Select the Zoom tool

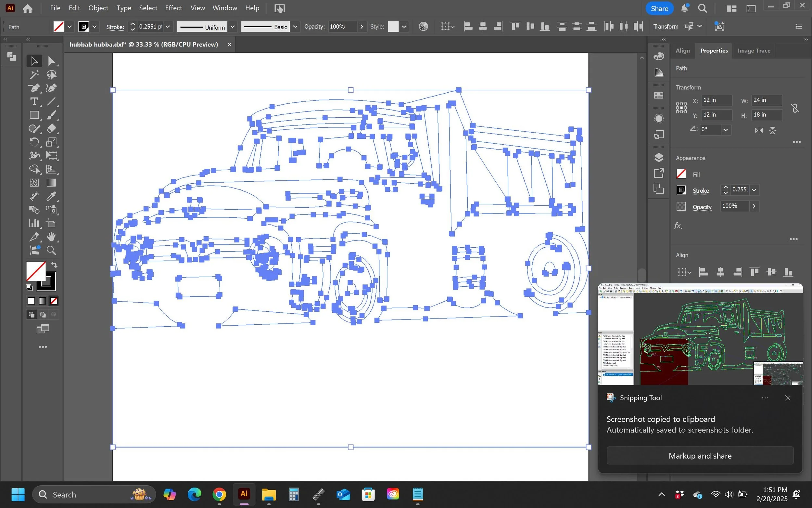point(51,250)
